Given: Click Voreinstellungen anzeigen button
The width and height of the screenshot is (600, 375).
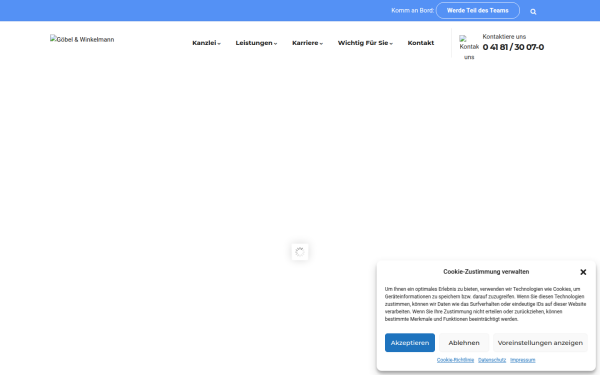Looking at the screenshot, I should click(540, 343).
